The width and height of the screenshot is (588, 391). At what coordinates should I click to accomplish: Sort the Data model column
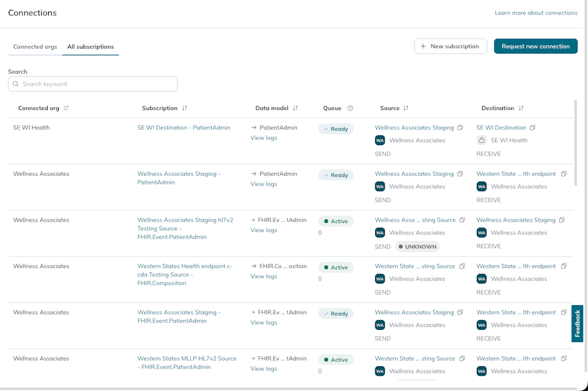tap(295, 108)
